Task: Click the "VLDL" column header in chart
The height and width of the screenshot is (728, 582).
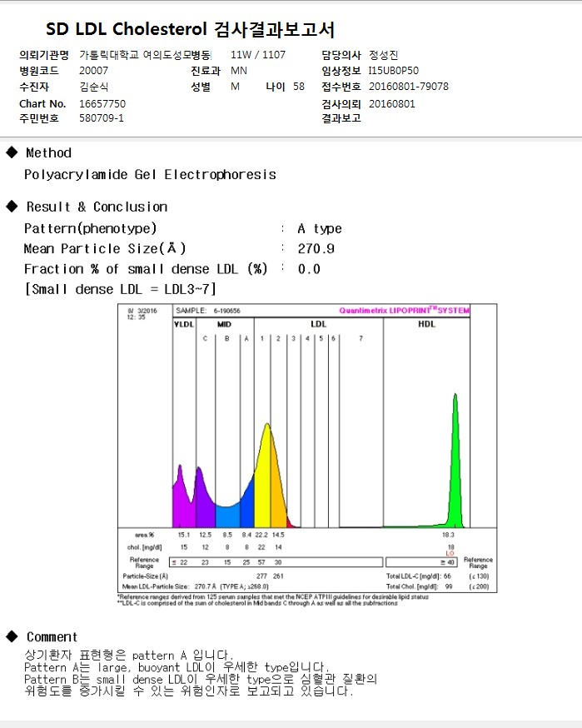Action: [x=184, y=324]
